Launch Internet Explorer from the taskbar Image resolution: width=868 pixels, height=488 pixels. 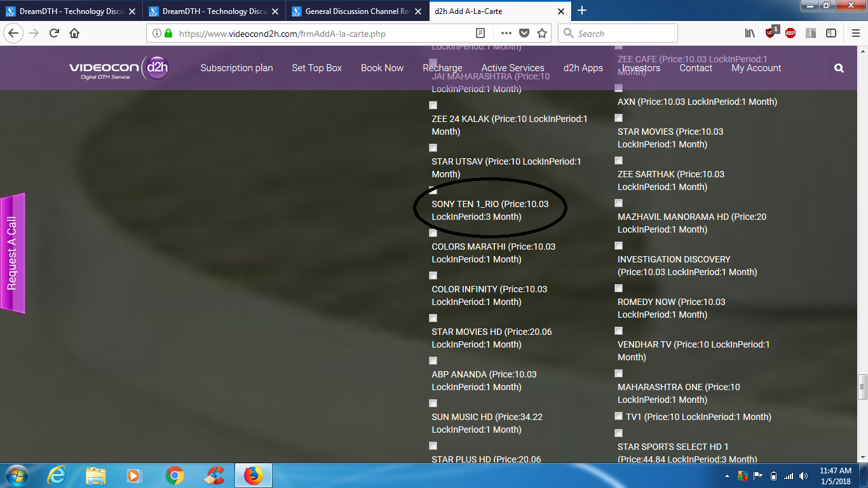[x=57, y=475]
